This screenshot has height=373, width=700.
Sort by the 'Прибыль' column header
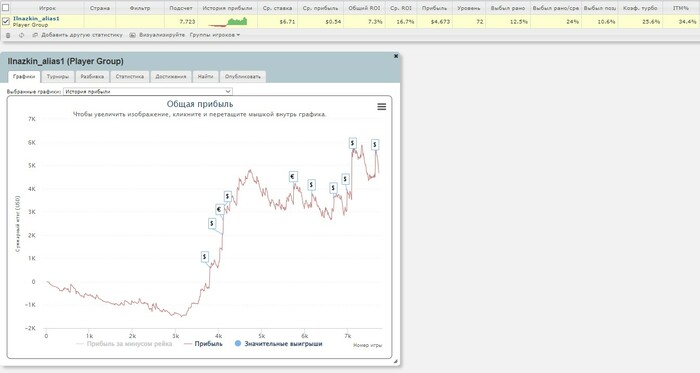coord(434,8)
